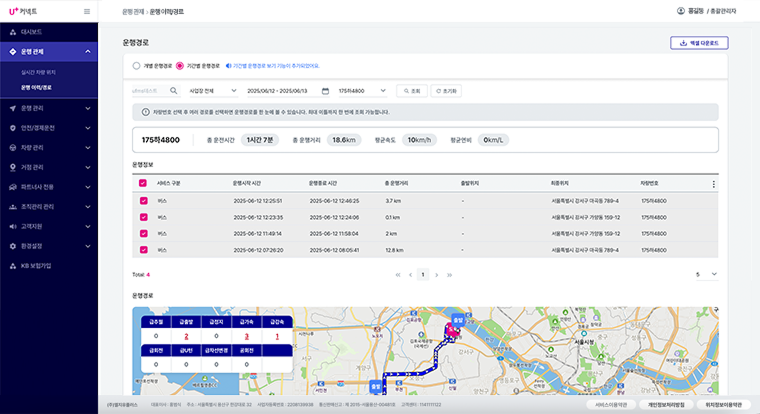Click the 대시보드 sidebar icon

[x=13, y=32]
